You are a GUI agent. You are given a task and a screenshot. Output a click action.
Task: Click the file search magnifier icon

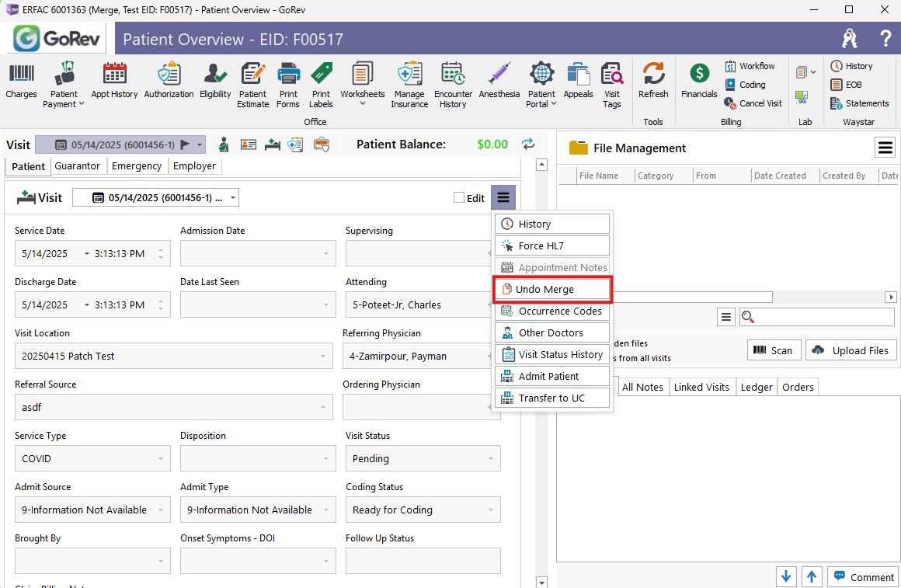747,317
